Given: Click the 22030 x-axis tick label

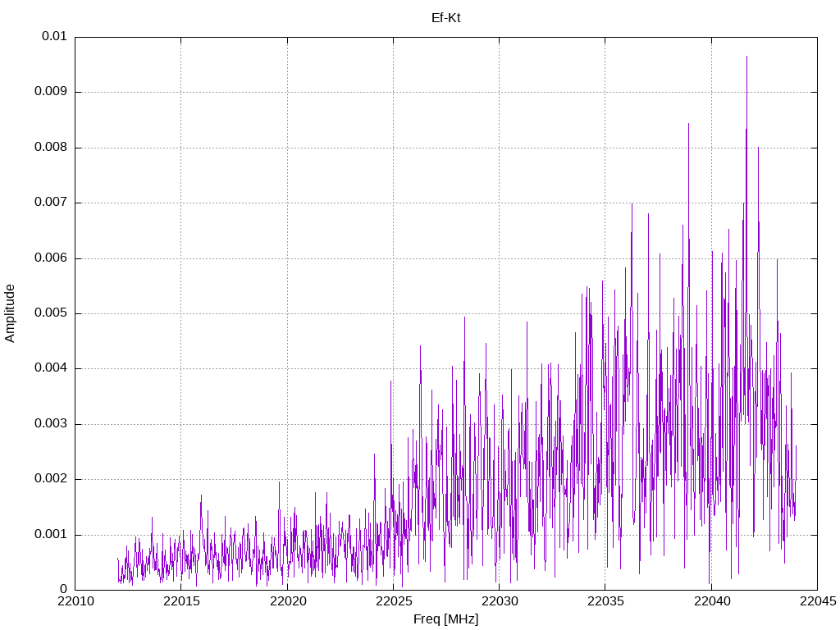Looking at the screenshot, I should click(499, 602).
